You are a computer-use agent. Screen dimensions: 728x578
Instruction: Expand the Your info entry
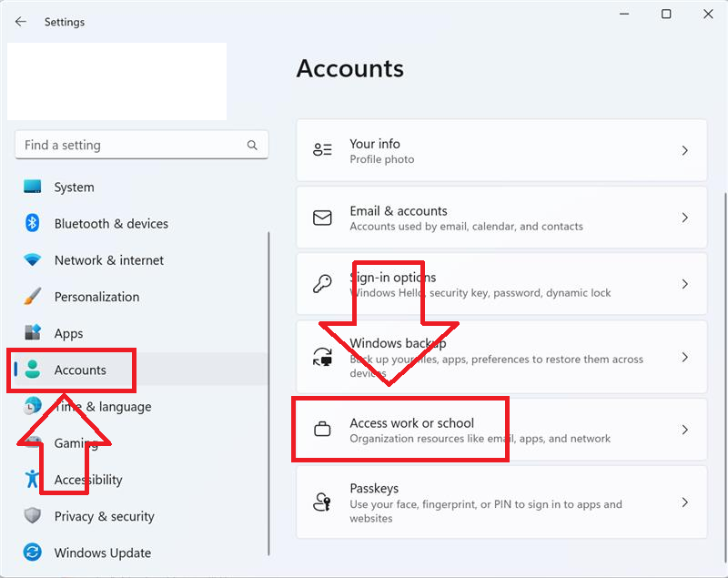tap(684, 149)
